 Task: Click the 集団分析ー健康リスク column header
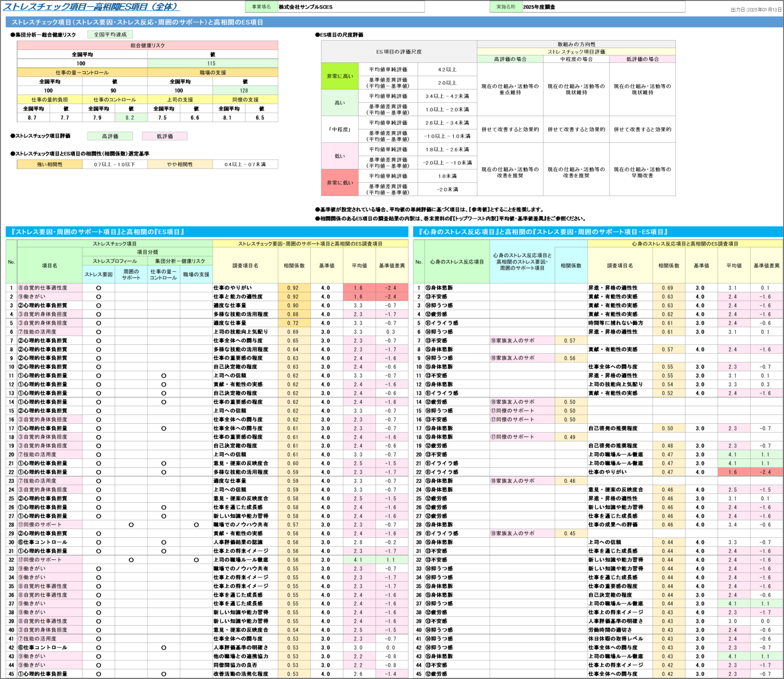[180, 261]
